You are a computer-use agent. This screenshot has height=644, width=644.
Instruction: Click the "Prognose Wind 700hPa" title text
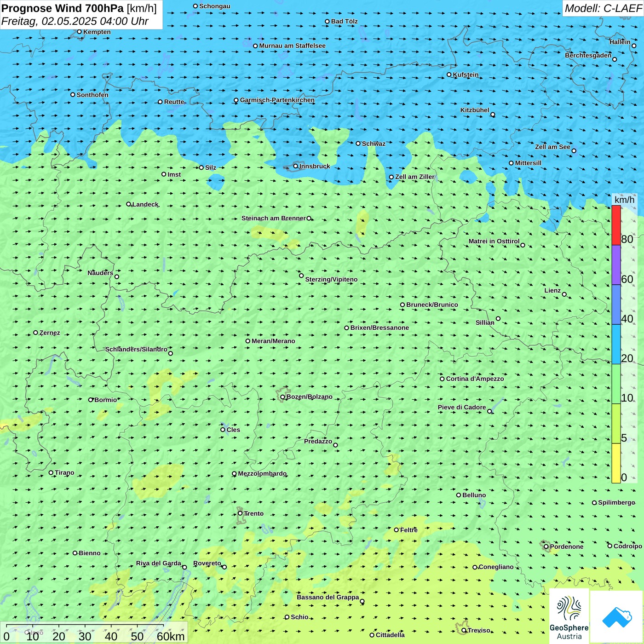[x=63, y=8]
